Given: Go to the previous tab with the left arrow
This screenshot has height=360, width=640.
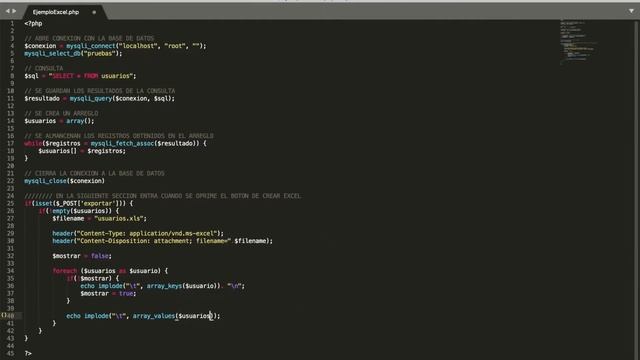Looking at the screenshot, I should tap(7, 11).
